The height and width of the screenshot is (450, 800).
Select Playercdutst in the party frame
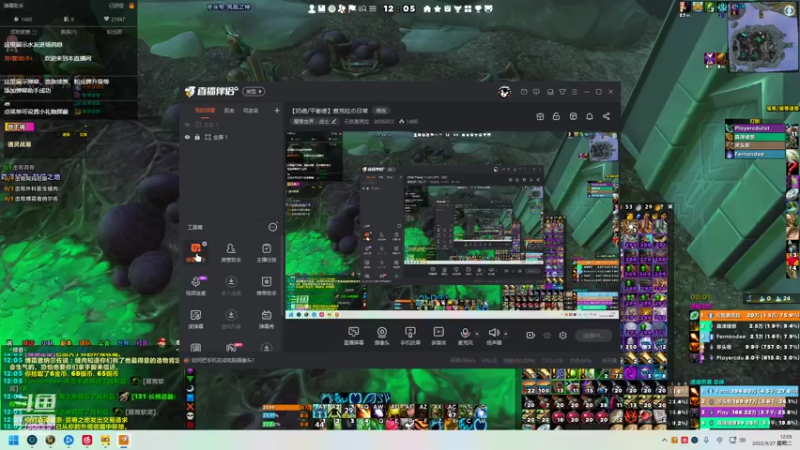pyautogui.click(x=756, y=128)
